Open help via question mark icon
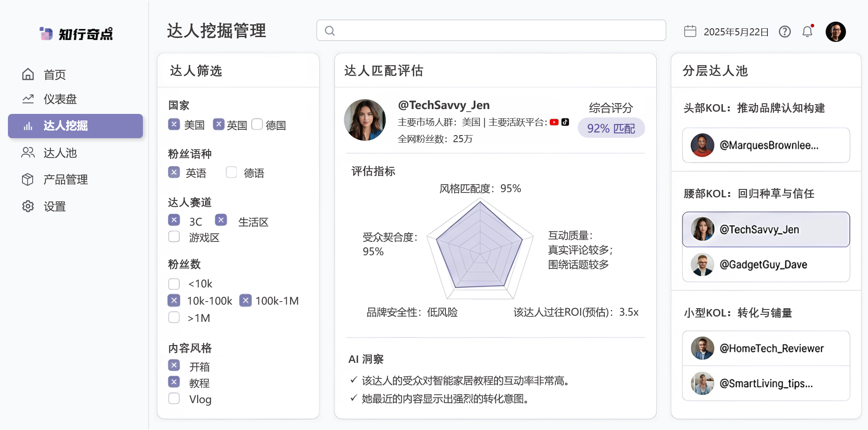Image resolution: width=868 pixels, height=430 pixels. coord(785,32)
